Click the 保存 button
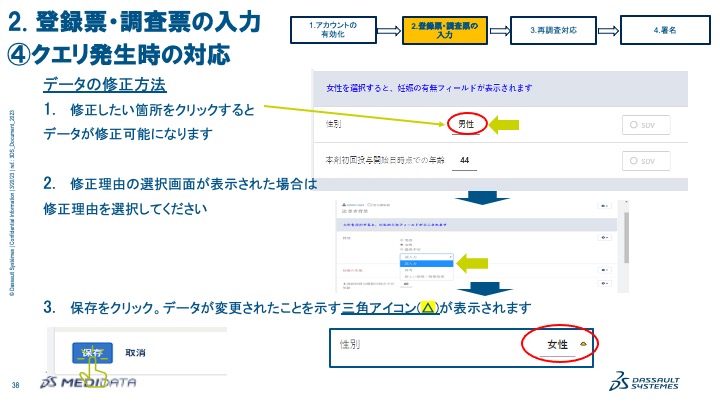 [92, 353]
